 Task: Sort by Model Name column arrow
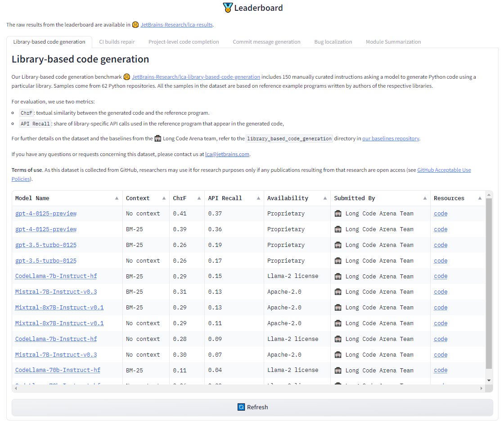(117, 198)
